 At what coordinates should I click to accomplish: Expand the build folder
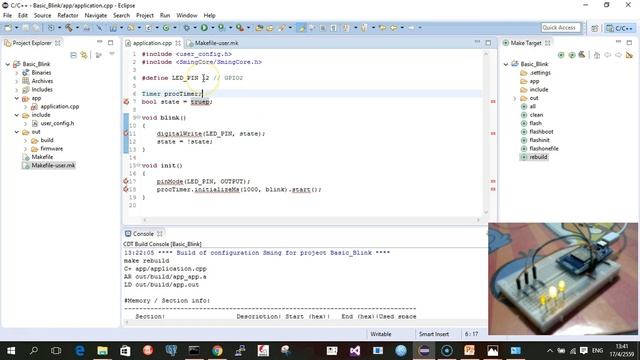(26, 140)
